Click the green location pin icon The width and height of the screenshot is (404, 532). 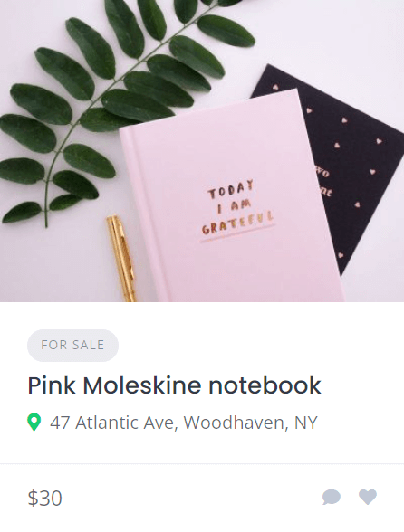34,422
